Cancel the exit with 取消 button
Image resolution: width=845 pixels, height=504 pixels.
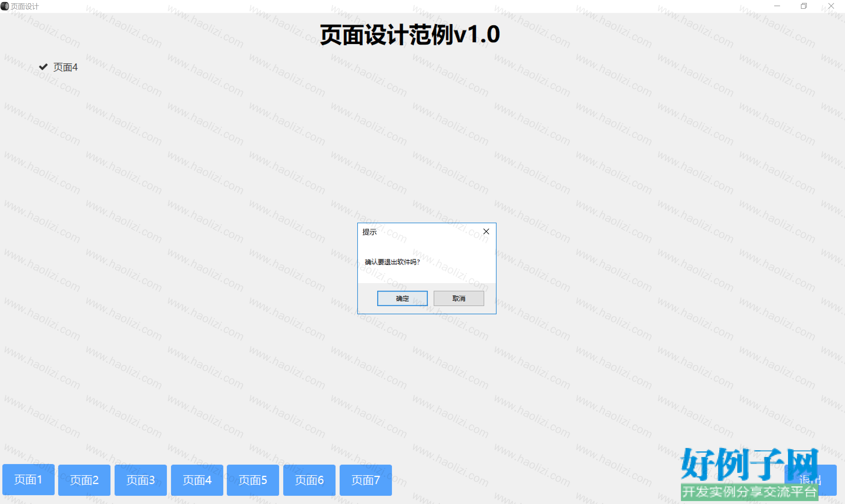coord(459,298)
